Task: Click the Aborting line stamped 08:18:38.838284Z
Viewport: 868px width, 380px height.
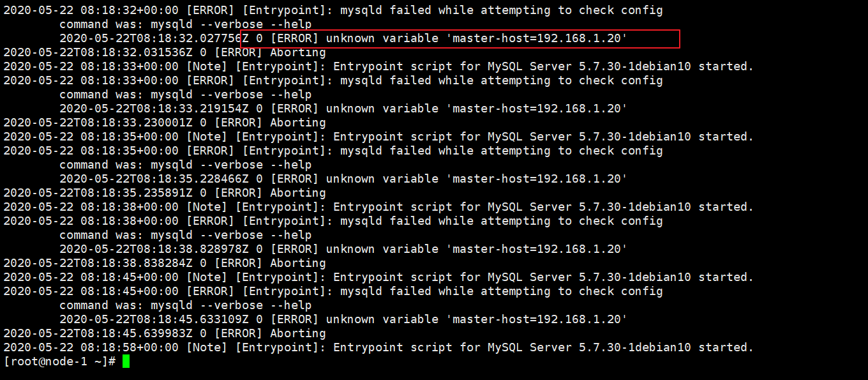Action: pos(165,263)
